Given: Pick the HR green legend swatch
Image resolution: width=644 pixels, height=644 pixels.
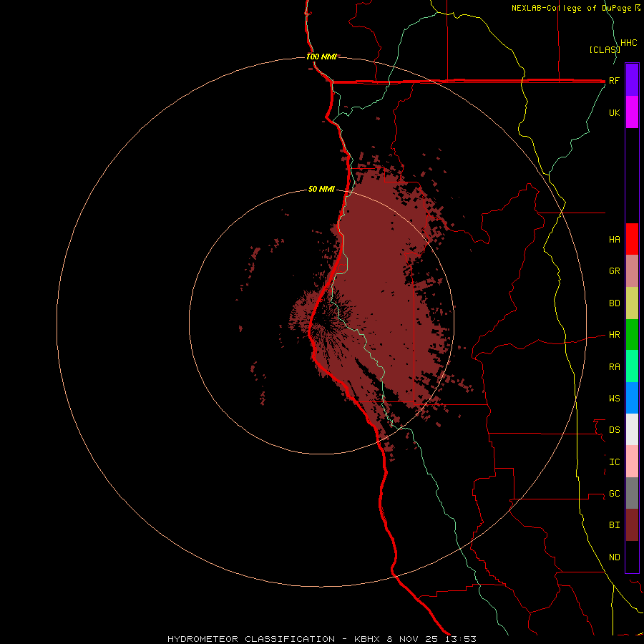Looking at the screenshot, I should tap(632, 335).
